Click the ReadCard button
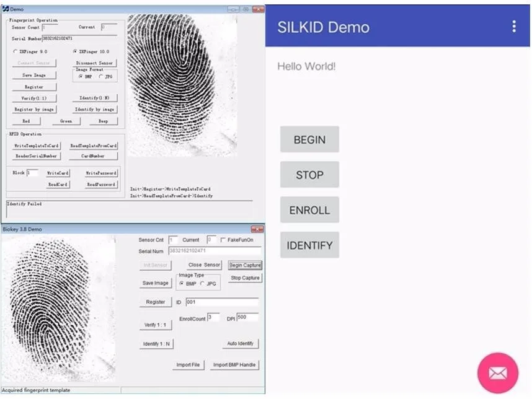532x399 pixels. [x=58, y=185]
